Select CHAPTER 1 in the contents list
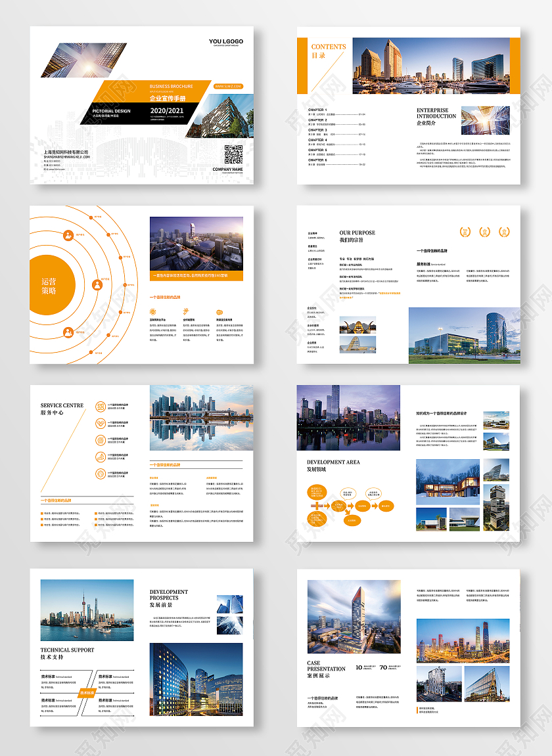 click(x=317, y=110)
